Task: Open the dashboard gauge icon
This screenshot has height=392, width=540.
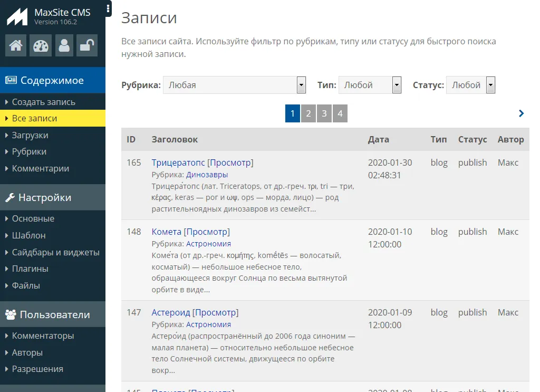Action: click(x=40, y=46)
